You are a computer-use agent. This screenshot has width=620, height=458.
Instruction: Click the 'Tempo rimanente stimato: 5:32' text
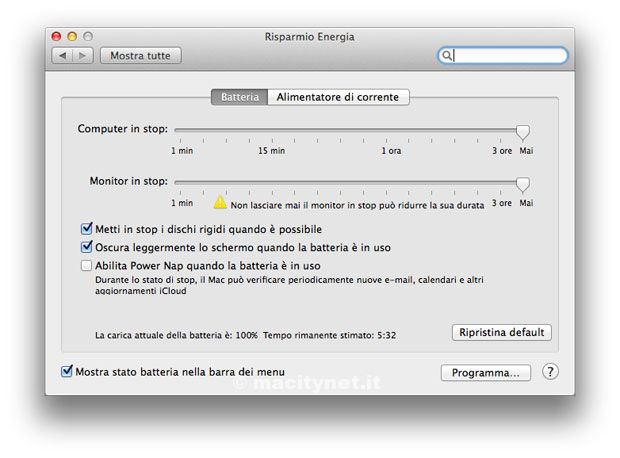click(329, 335)
